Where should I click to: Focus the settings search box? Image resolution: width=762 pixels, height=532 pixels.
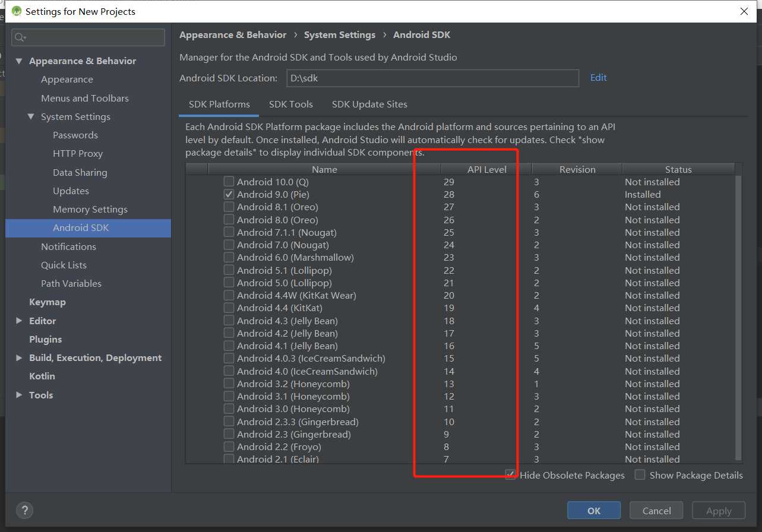point(88,37)
